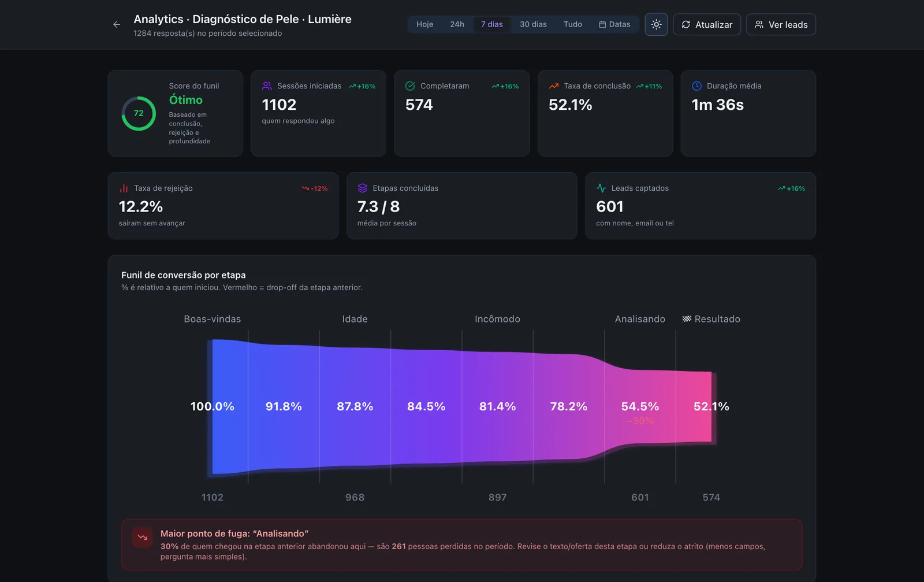Click the Etapas concluídas layers icon
This screenshot has height=582, width=924.
(x=363, y=188)
